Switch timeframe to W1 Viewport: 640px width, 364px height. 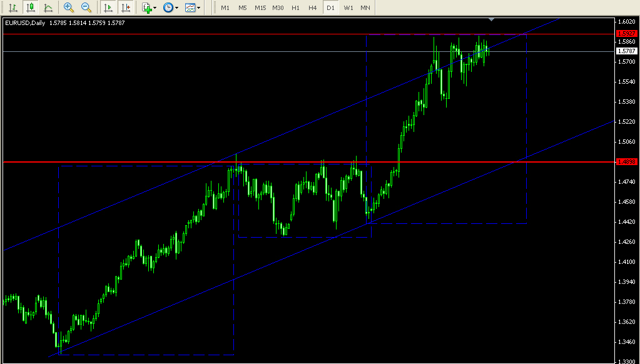click(348, 8)
